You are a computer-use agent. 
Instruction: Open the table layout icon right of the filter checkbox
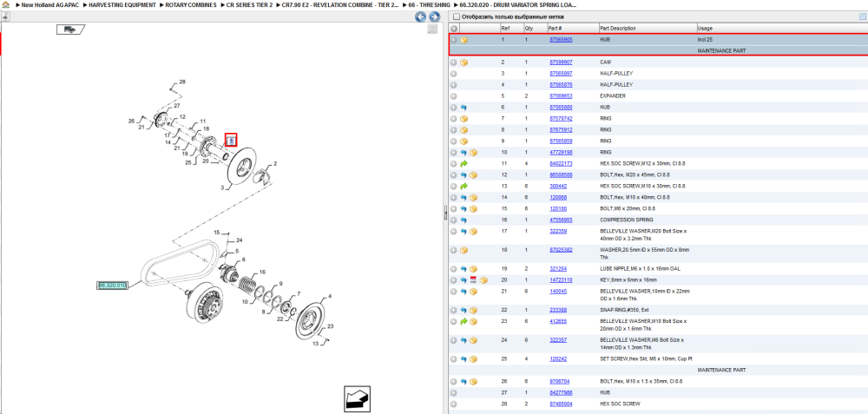point(863,16)
